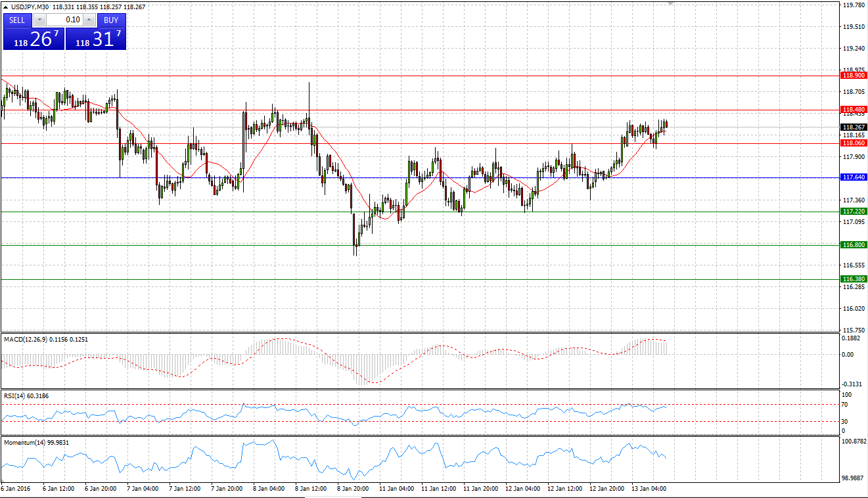Click the 119.510 value on price scale
Image resolution: width=868 pixels, height=498 pixels.
click(853, 27)
